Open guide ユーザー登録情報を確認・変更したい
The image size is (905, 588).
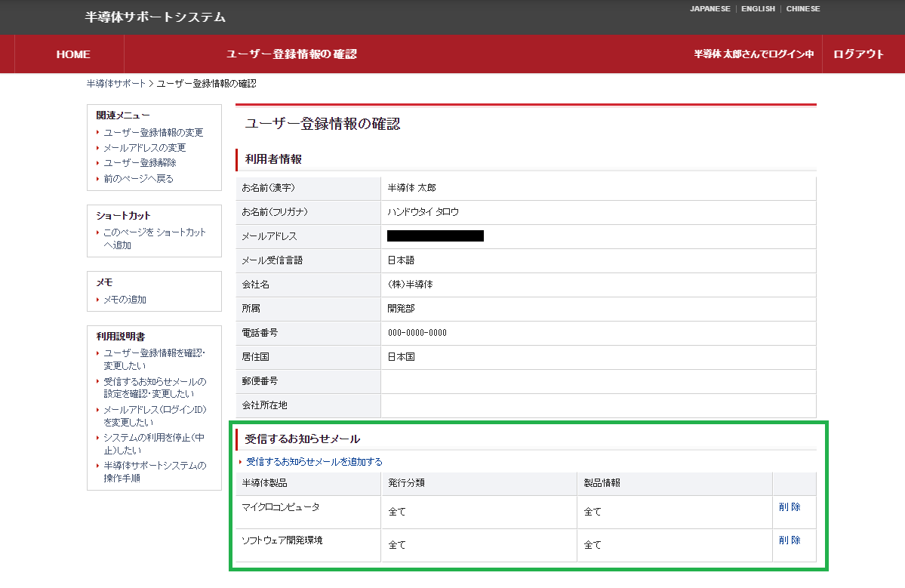point(154,359)
